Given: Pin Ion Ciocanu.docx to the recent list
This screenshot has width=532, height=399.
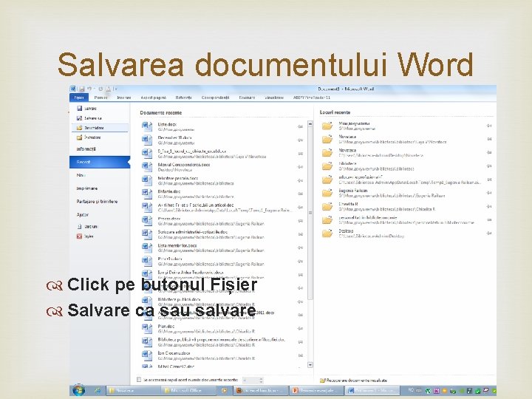Looking at the screenshot, I should coord(300,355).
